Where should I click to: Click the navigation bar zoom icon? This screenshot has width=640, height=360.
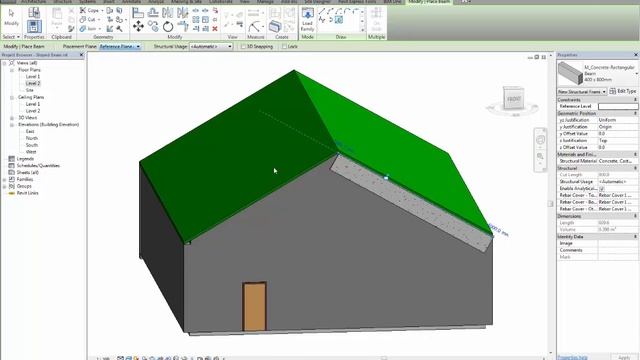coord(540,156)
